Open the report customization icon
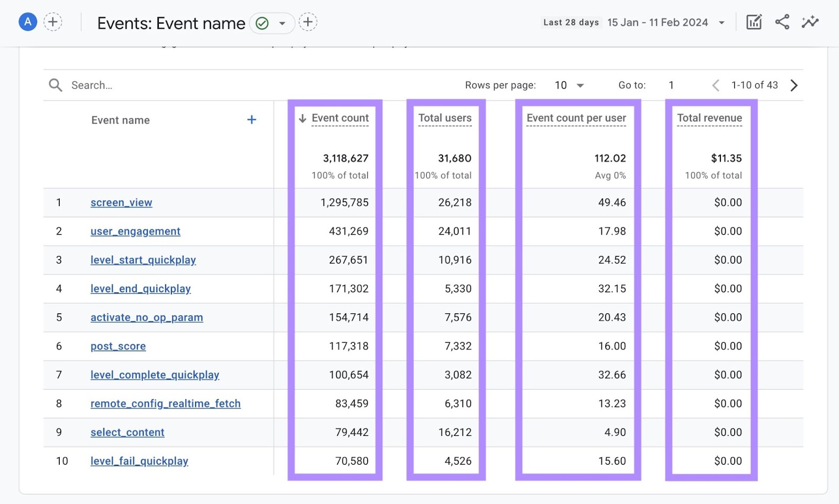The image size is (839, 504). (x=754, y=22)
